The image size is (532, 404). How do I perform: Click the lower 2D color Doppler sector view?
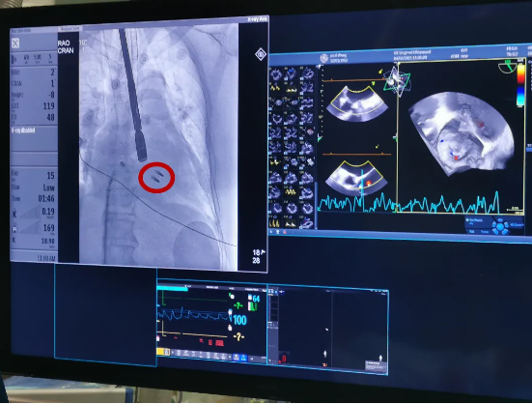(x=356, y=178)
